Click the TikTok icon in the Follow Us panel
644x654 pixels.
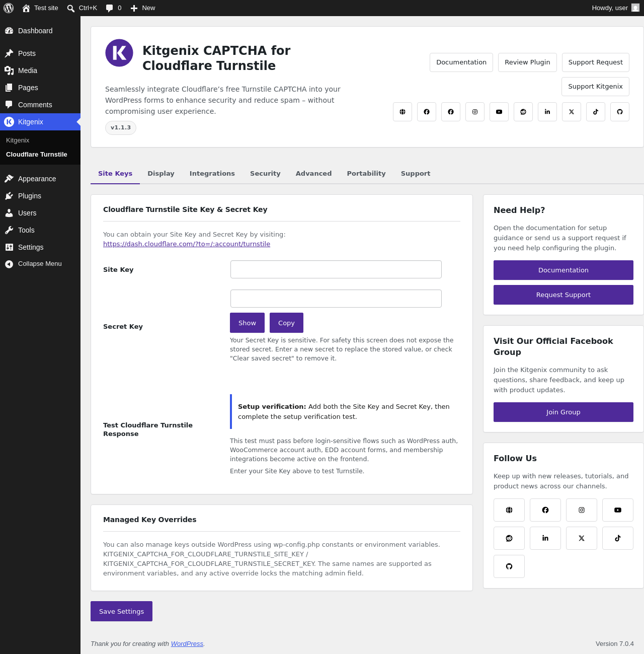618,538
